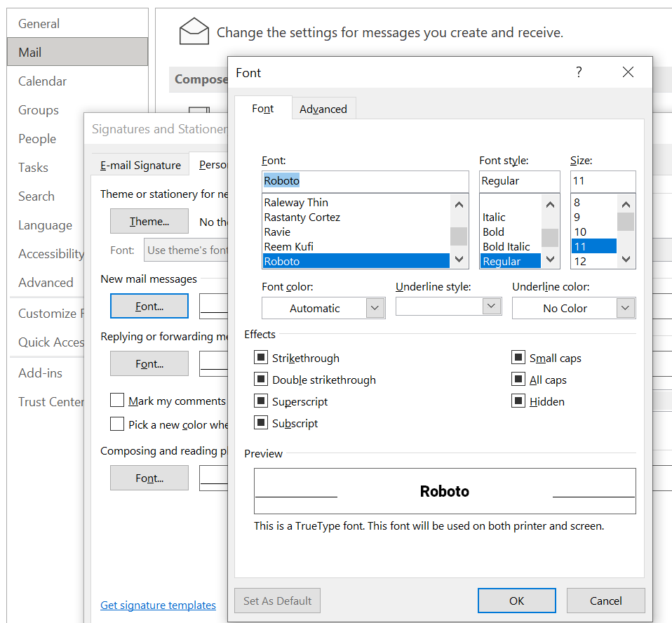672x623 pixels.
Task: Click down arrow of size list scrollbar
Action: pyautogui.click(x=626, y=259)
